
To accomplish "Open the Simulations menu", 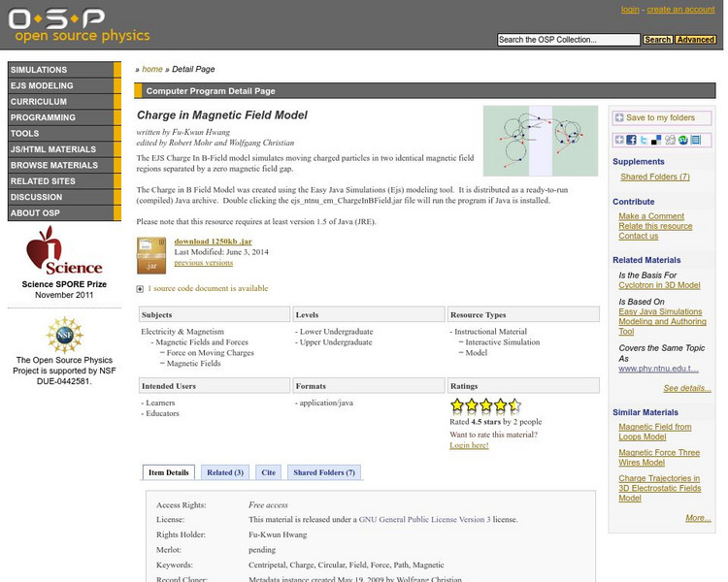I will pos(64,70).
